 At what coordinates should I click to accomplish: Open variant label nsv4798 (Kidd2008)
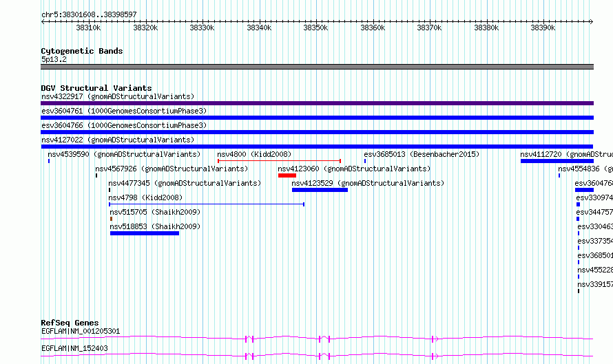click(x=145, y=197)
